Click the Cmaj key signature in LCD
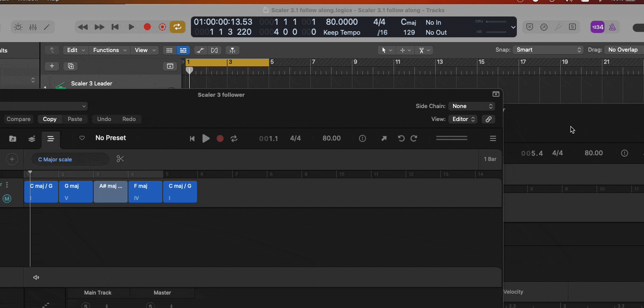The height and width of the screenshot is (308, 644). coord(408,22)
